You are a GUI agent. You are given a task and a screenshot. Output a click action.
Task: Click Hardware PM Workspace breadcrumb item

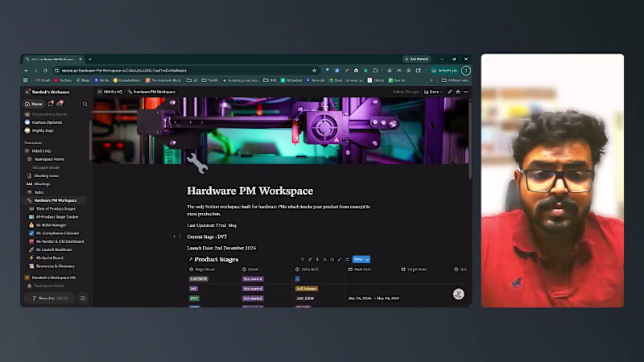[151, 92]
